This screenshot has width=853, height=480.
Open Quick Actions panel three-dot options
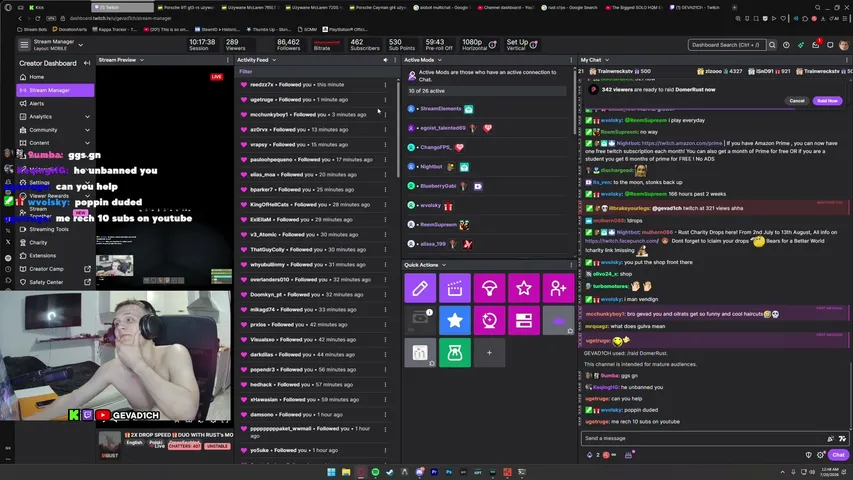[x=571, y=265]
